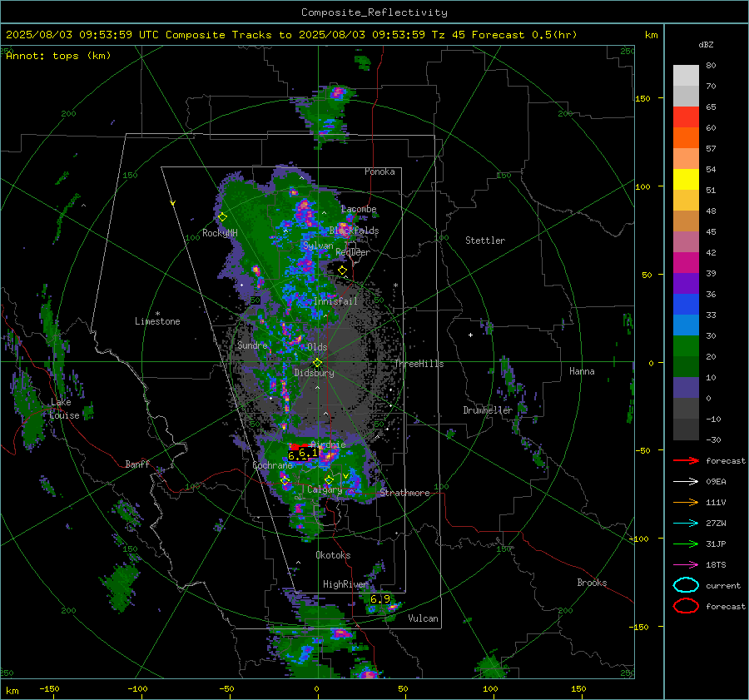Click the Cochrane town label
Viewport: 749px width, 700px height.
[272, 465]
